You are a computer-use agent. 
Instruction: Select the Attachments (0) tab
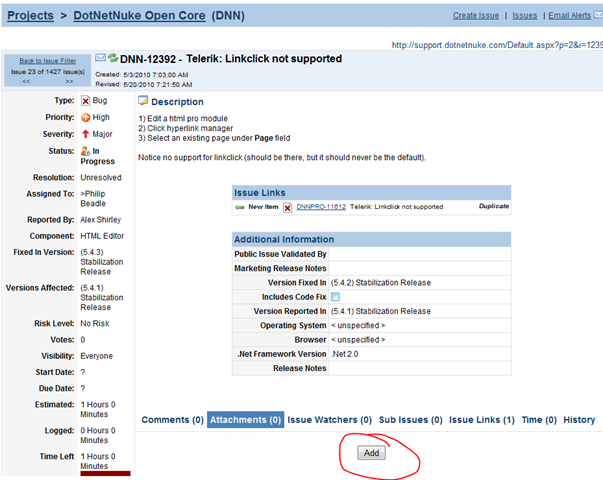point(245,420)
